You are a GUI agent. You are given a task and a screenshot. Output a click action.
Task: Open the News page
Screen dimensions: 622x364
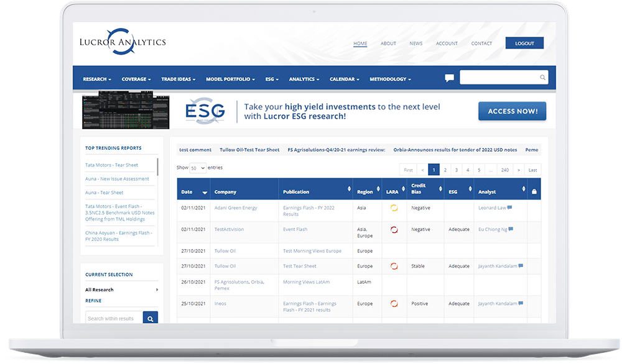pyautogui.click(x=415, y=43)
